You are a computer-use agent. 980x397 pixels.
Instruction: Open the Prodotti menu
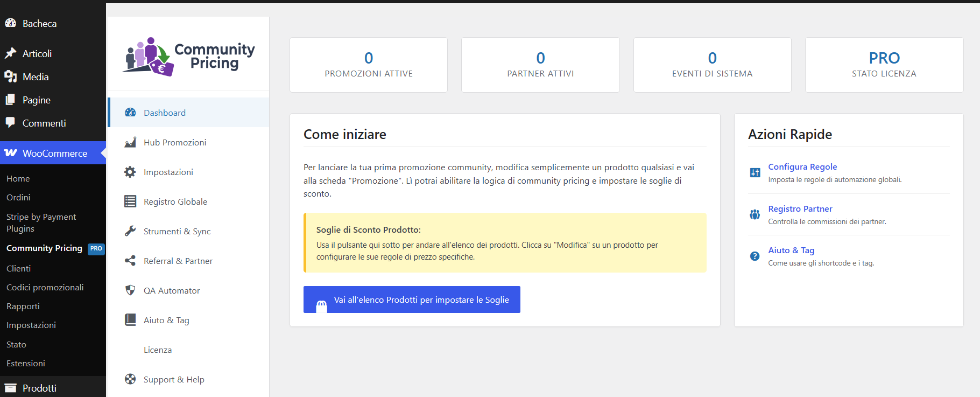[x=53, y=388]
